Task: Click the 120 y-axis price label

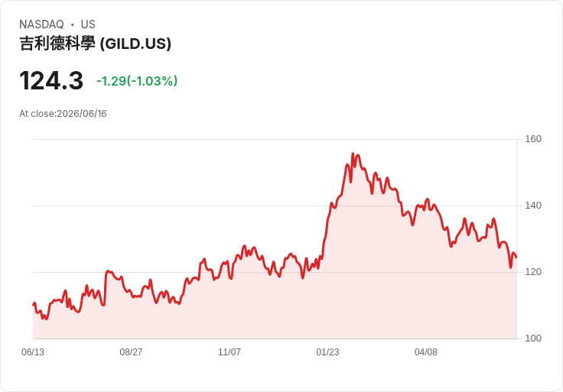Action: click(533, 272)
